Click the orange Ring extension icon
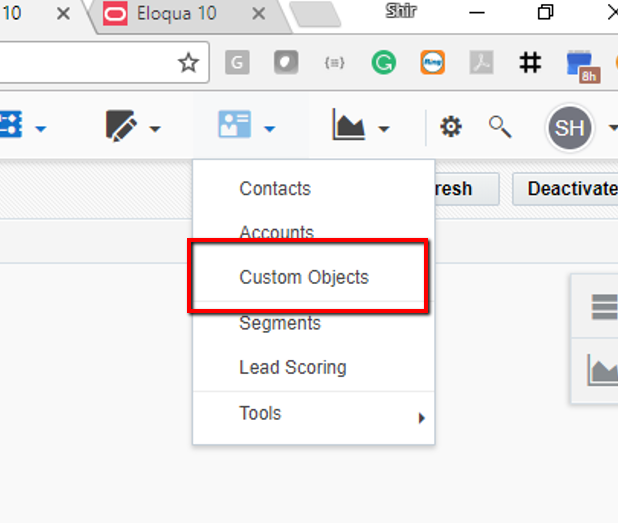This screenshot has height=523, width=618. click(433, 62)
